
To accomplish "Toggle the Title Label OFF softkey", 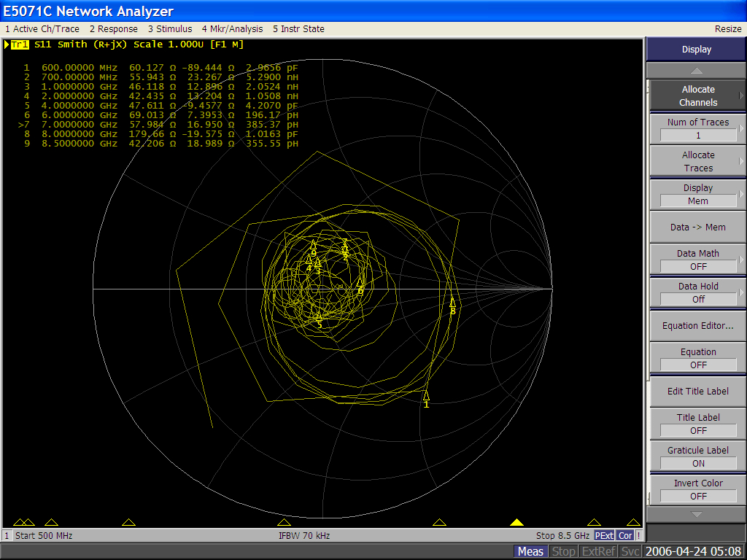I will click(x=697, y=424).
